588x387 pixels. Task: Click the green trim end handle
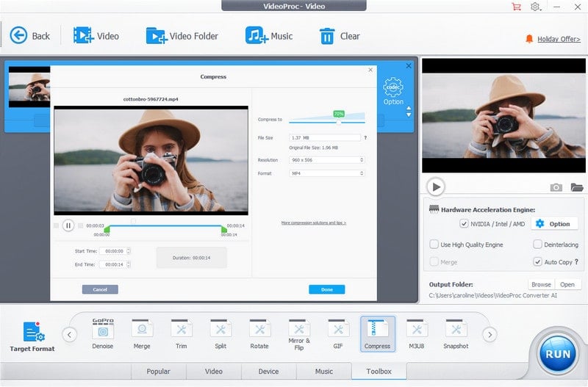224,229
